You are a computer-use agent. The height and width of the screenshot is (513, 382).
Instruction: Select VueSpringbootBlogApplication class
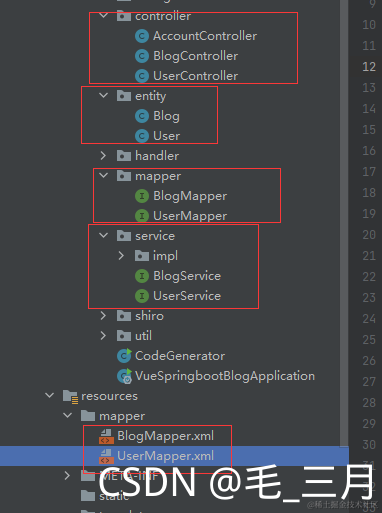point(225,376)
